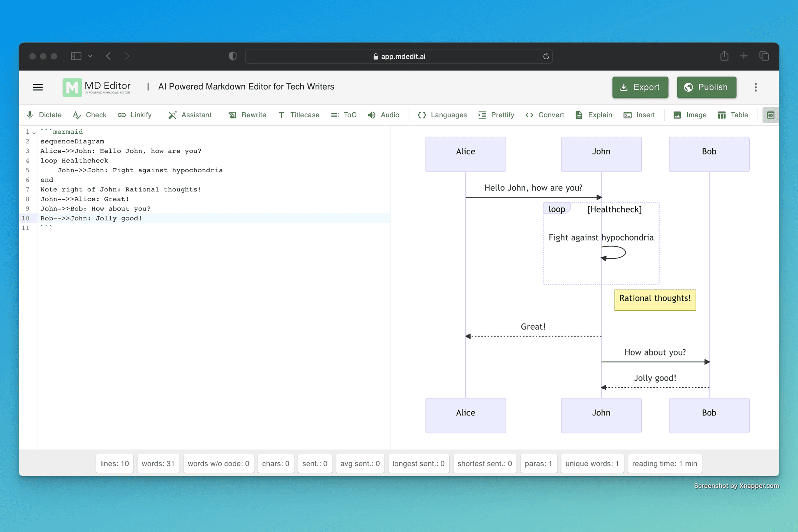Click the green Publish button
798x532 pixels.
[x=706, y=87]
